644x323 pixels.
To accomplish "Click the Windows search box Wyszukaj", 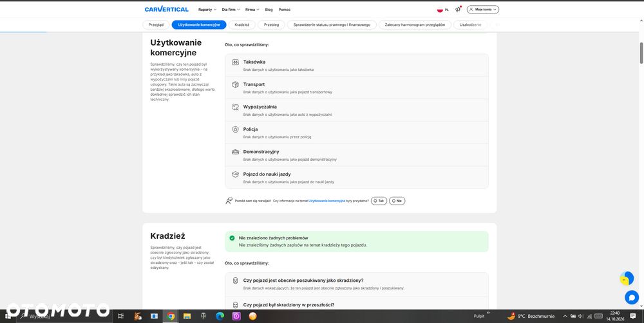I will 64,316.
